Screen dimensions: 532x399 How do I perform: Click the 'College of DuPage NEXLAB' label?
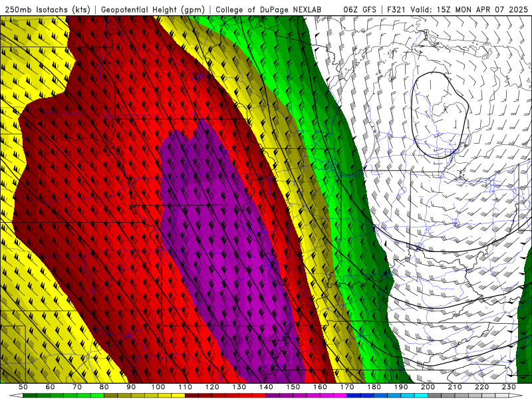pyautogui.click(x=268, y=9)
